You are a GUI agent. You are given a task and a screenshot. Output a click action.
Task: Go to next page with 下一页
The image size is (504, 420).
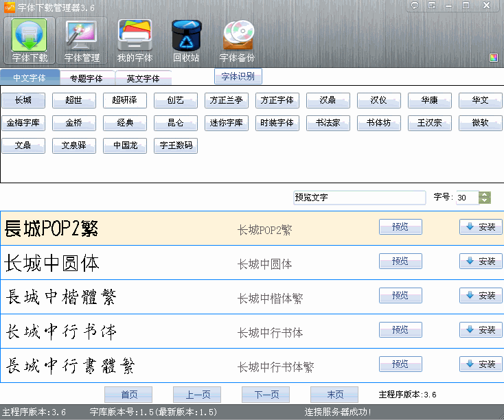[266, 395]
